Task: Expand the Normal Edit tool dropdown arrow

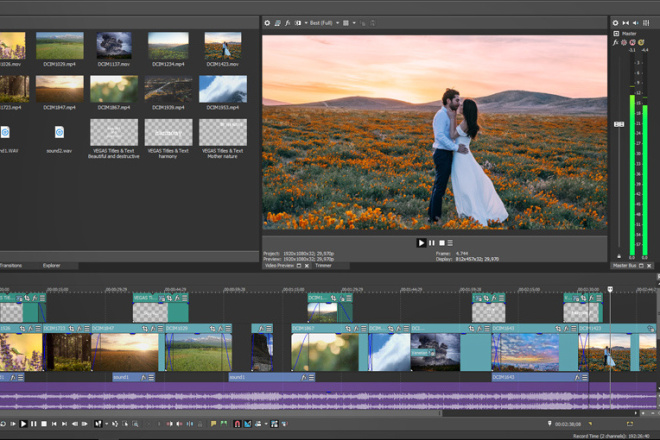Action: 106,424
